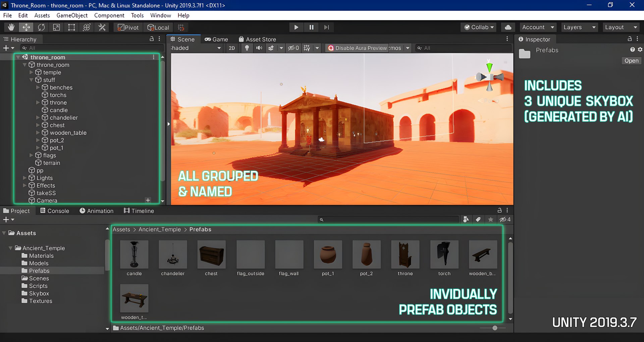The image size is (644, 342).
Task: Open the Component menu
Action: [109, 15]
